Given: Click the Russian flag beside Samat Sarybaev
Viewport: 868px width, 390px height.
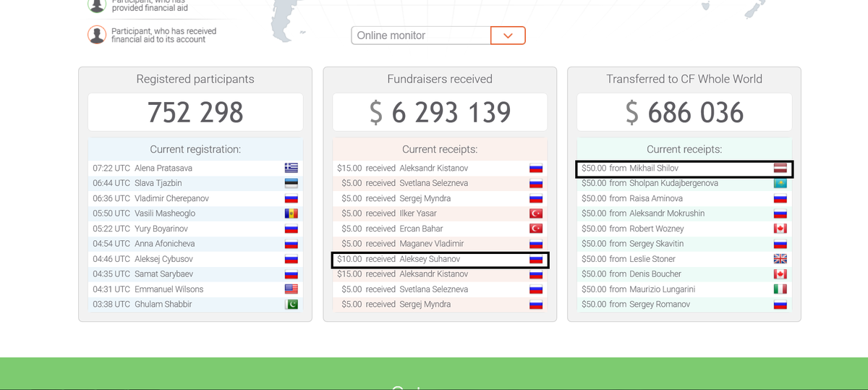Looking at the screenshot, I should (x=292, y=274).
